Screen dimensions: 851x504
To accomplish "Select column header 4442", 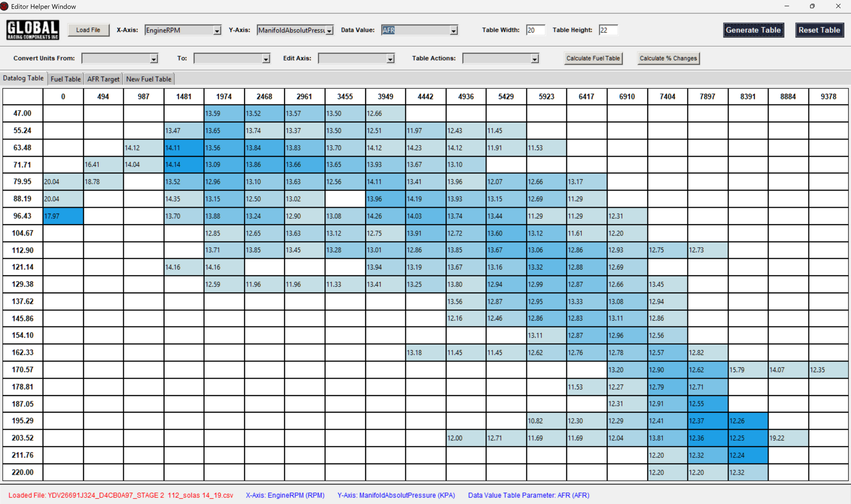I will coord(425,97).
